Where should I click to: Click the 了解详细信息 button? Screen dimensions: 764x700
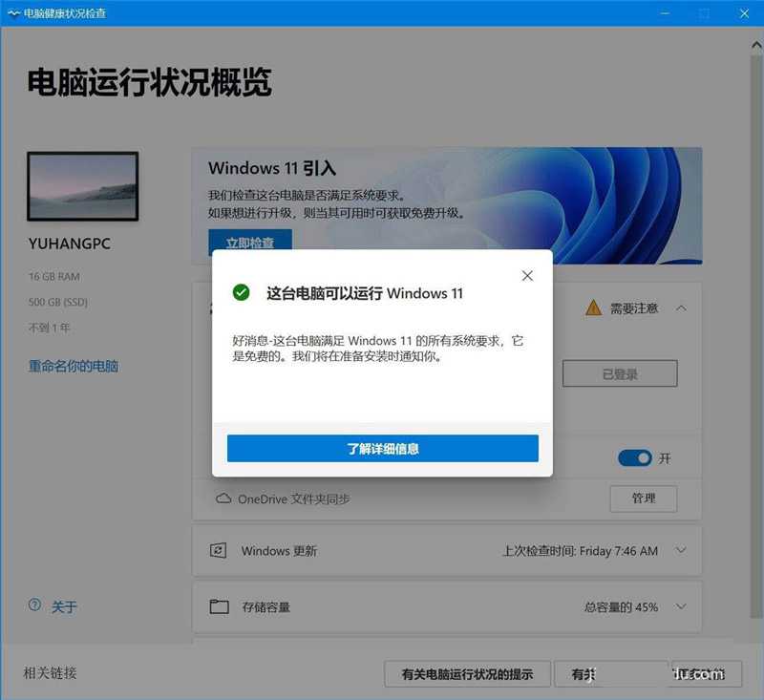click(382, 448)
